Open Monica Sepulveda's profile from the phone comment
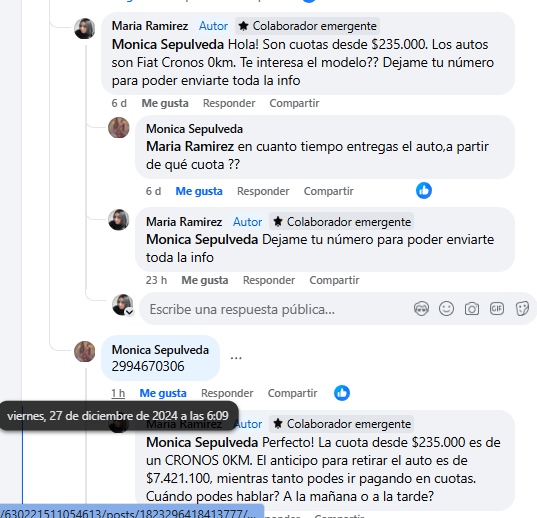537x518 pixels. click(160, 350)
